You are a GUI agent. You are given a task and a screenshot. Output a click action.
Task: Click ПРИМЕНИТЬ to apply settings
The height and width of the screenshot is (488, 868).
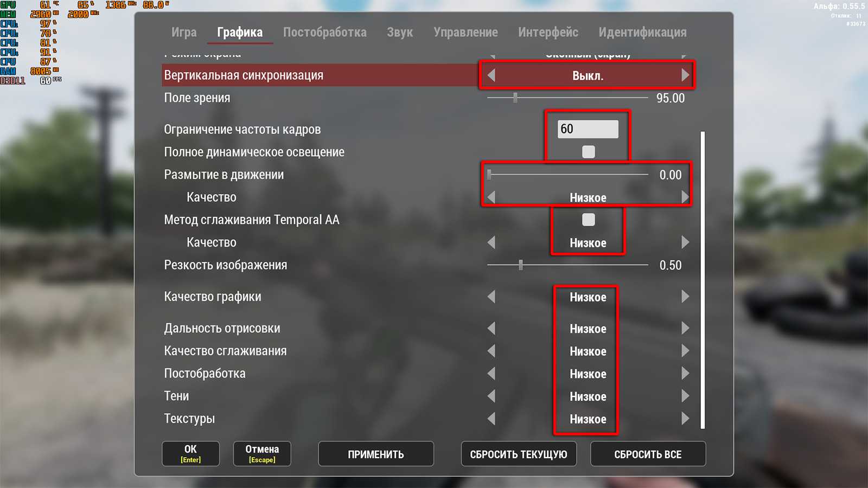pos(376,454)
